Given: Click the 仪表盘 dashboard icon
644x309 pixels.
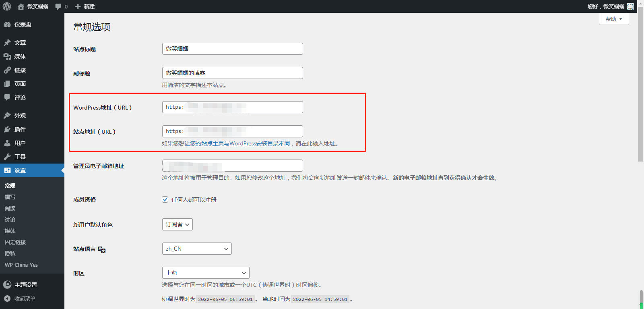Looking at the screenshot, I should pyautogui.click(x=7, y=25).
